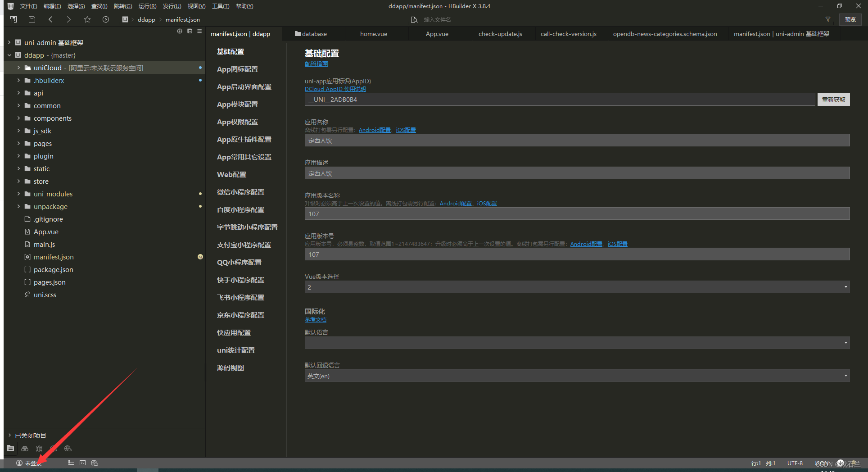Select the 微信小程序配置 section
This screenshot has width=868, height=472.
click(x=240, y=192)
